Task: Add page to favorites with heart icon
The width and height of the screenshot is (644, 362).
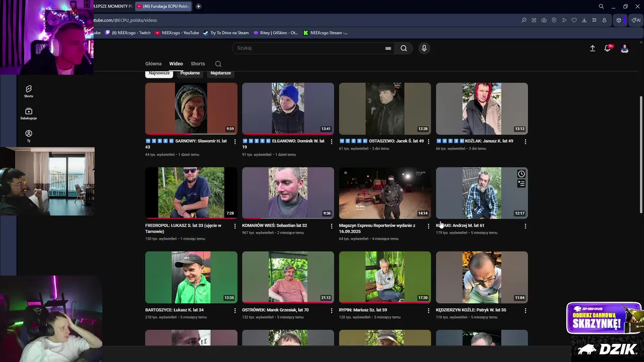Action: point(574,20)
